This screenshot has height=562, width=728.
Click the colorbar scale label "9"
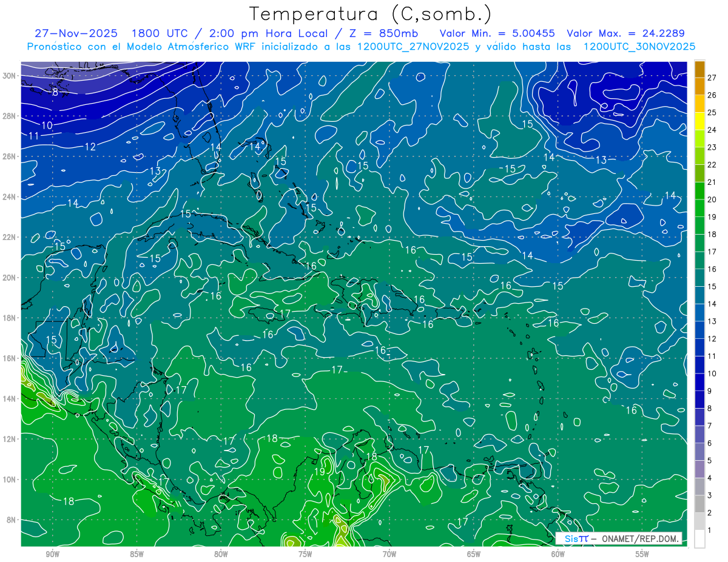pos(710,391)
